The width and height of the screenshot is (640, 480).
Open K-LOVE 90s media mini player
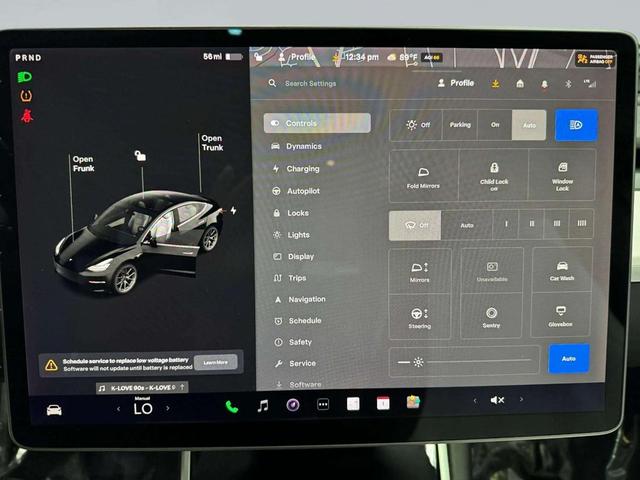pos(142,387)
